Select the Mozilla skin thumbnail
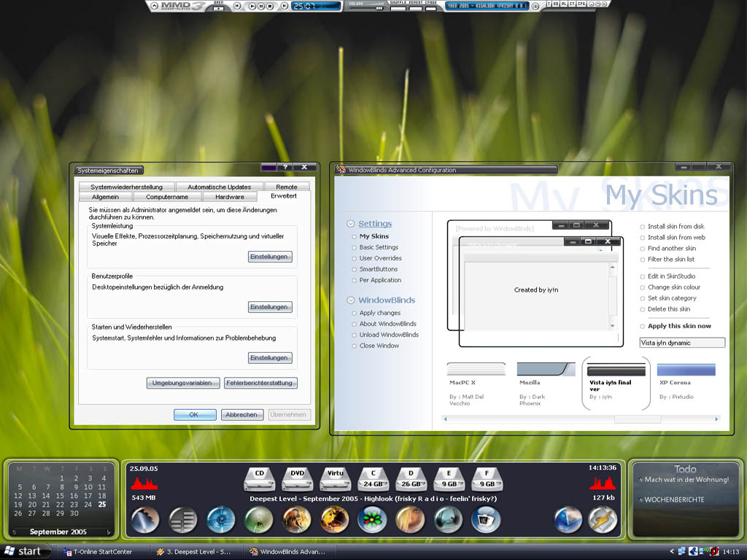Screen dimensions: 747x560 pyautogui.click(x=546, y=369)
